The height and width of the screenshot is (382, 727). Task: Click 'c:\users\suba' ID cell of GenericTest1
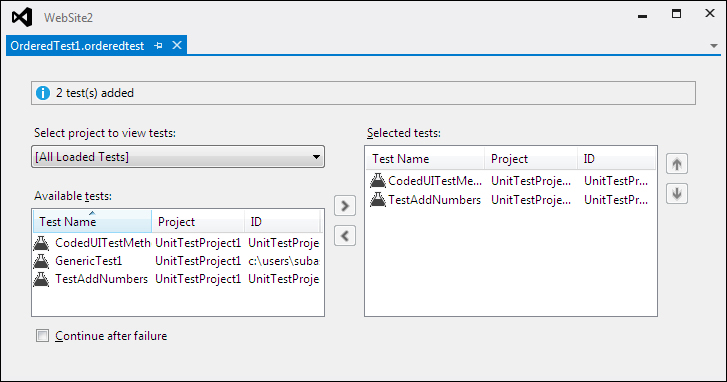pos(283,261)
